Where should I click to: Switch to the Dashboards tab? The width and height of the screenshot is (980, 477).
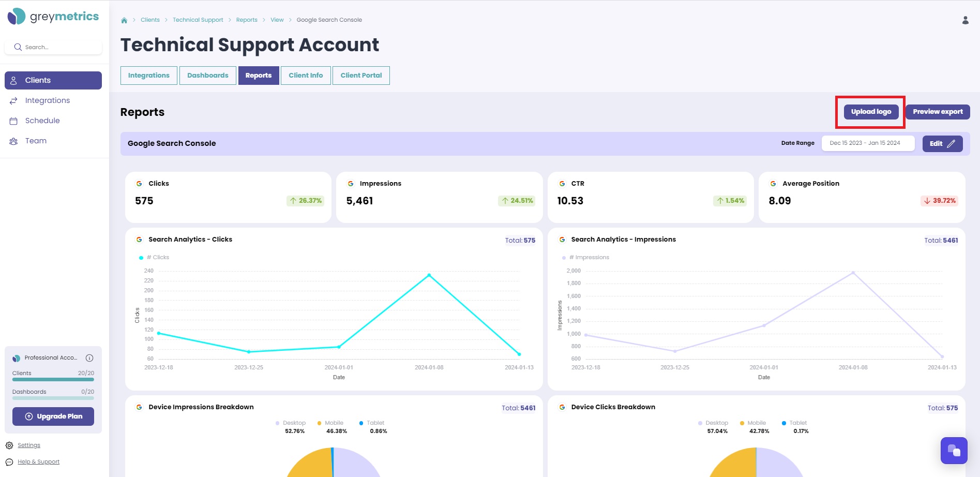point(208,76)
